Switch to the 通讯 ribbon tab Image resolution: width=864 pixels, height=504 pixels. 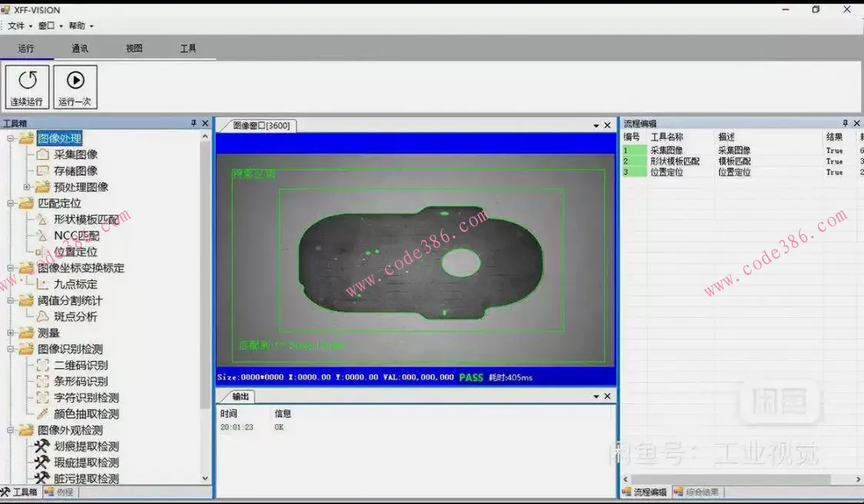click(80, 48)
